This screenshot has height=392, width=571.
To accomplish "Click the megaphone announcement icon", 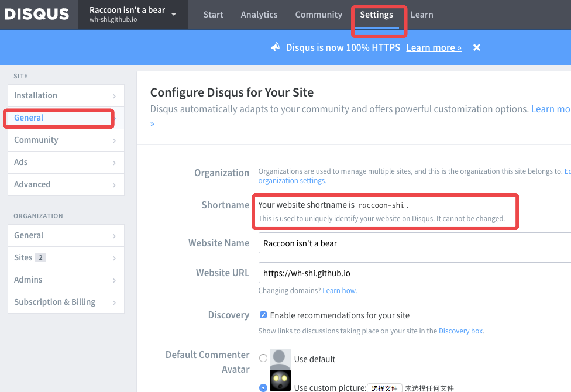I will coord(275,47).
